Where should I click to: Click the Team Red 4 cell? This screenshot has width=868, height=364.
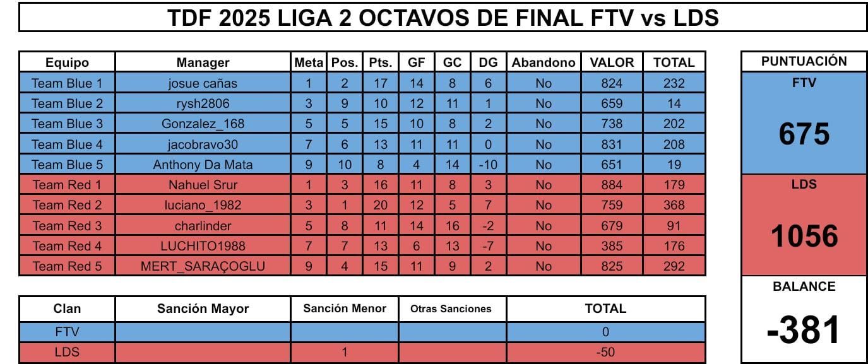pyautogui.click(x=67, y=246)
